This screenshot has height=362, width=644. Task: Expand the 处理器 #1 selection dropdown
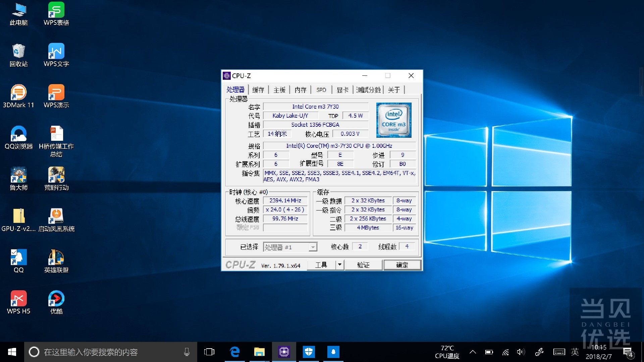pos(313,247)
